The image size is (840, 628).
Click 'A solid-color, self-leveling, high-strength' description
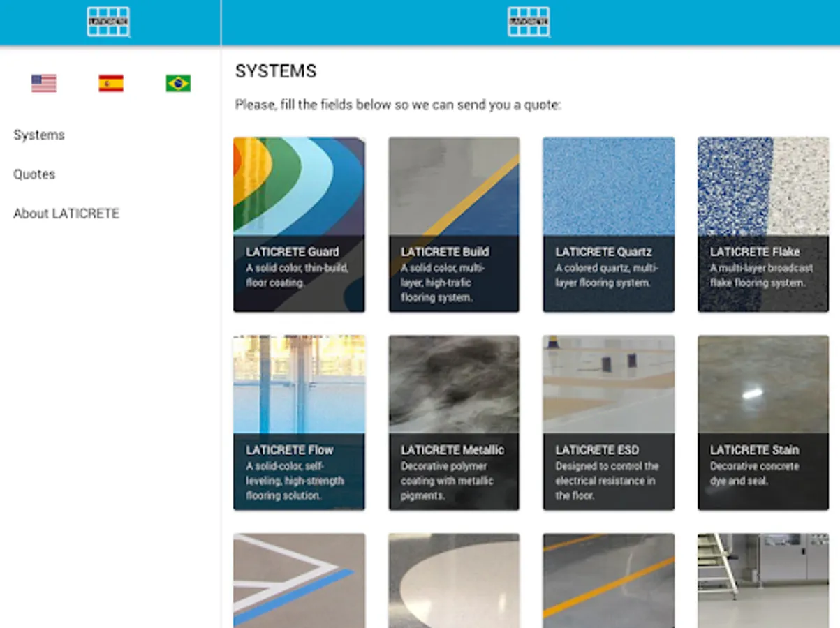pyautogui.click(x=295, y=481)
